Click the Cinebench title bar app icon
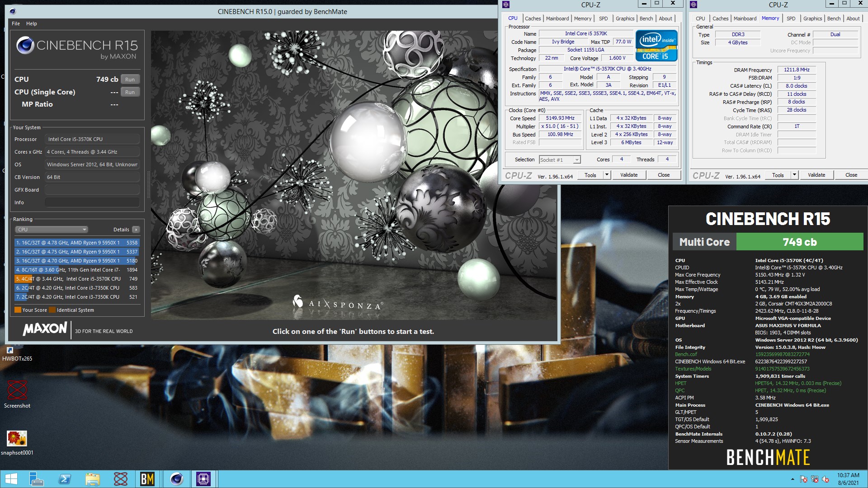This screenshot has width=868, height=488. coord(13,11)
